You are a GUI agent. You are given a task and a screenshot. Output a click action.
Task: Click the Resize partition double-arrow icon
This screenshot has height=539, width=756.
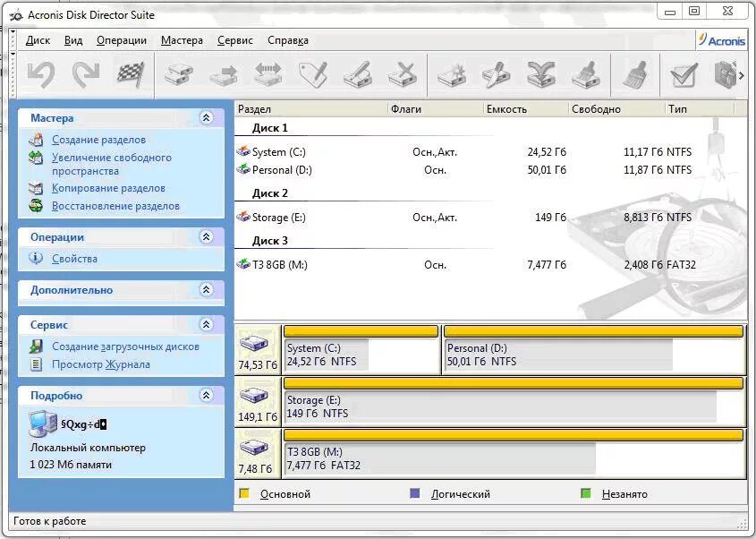(268, 74)
